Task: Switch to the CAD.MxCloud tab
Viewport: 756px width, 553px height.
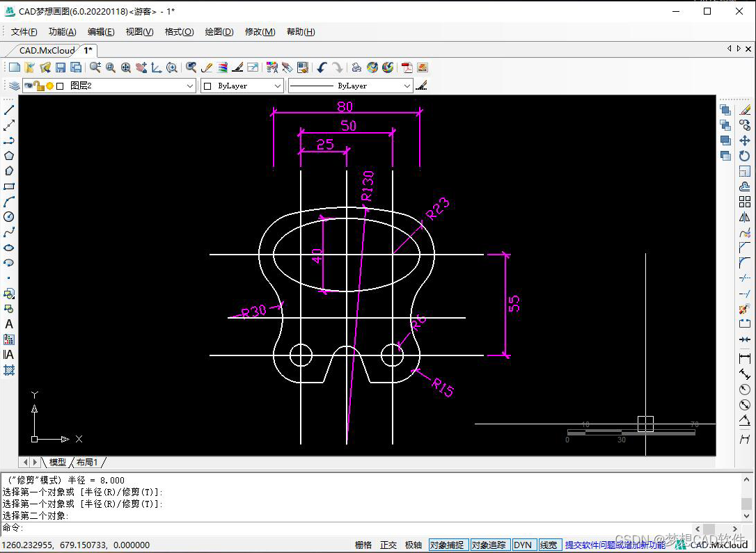Action: [46, 50]
